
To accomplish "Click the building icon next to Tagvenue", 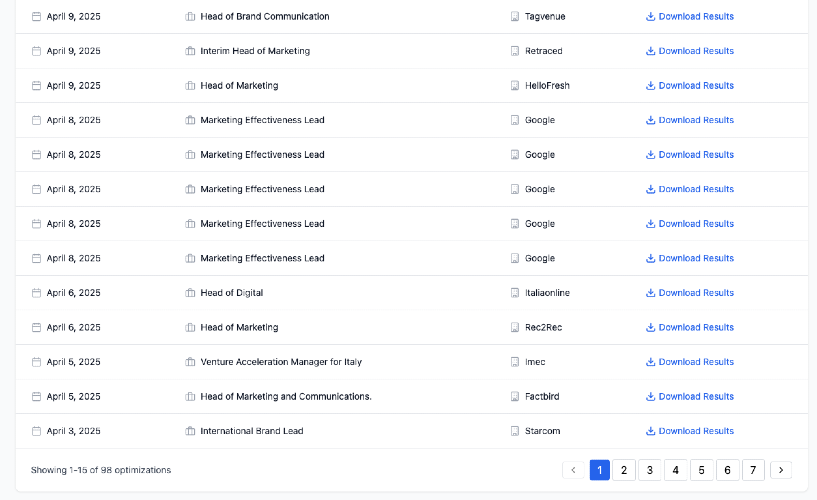I will tap(515, 17).
